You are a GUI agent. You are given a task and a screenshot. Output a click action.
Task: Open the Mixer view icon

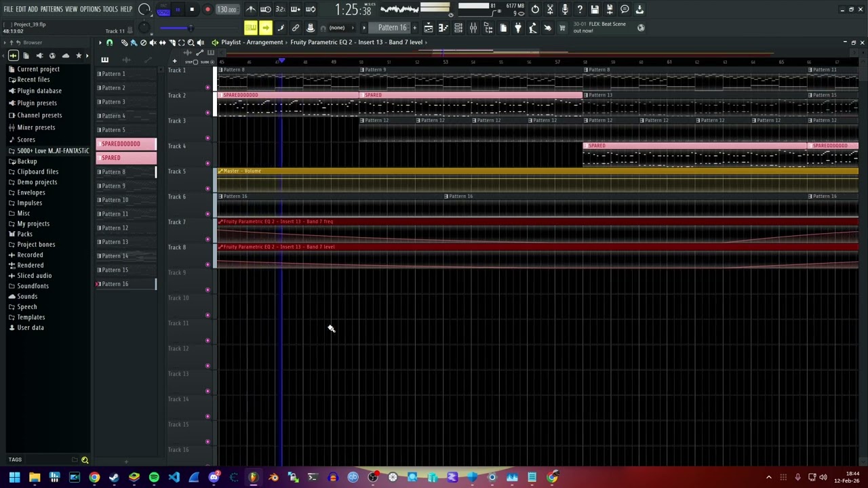(x=473, y=28)
